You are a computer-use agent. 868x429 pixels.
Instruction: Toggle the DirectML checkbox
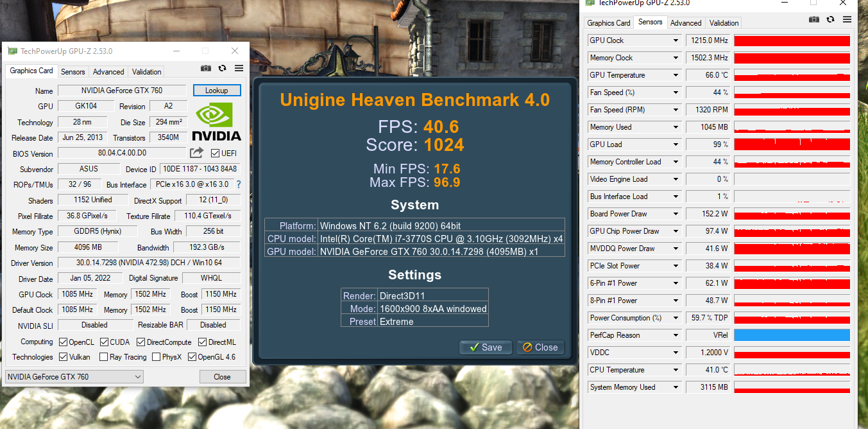coord(203,342)
